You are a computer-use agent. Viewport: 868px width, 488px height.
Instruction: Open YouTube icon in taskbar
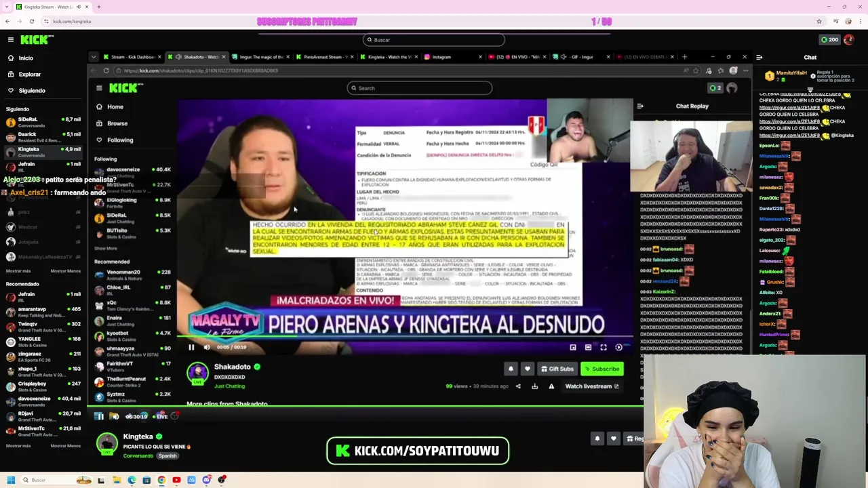(176, 481)
